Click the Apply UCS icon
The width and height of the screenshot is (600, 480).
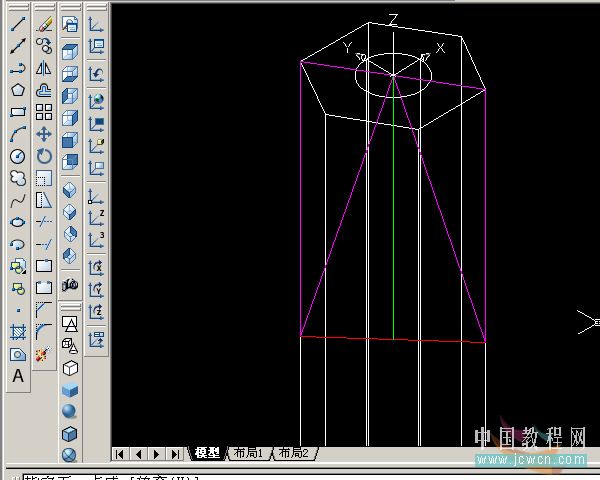click(96, 340)
